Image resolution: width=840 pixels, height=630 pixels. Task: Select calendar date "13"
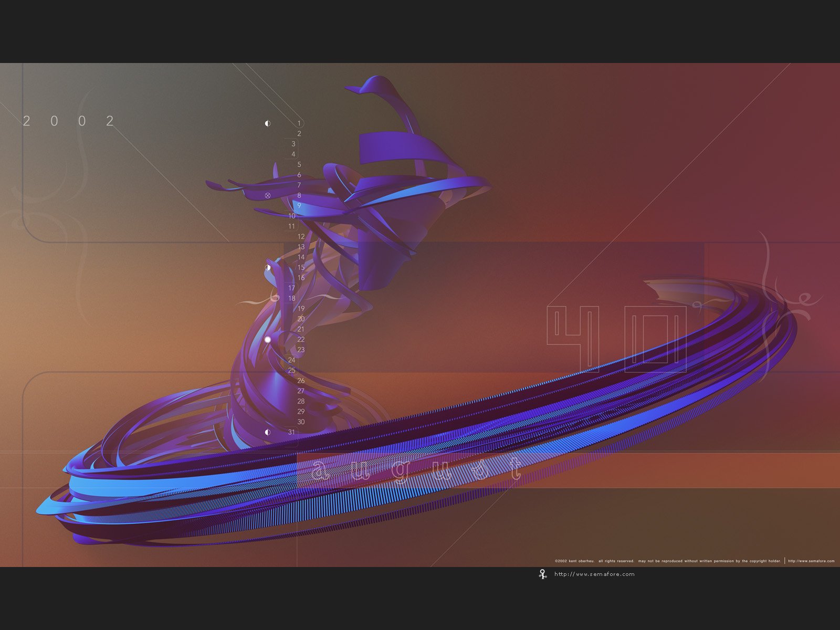[x=301, y=247]
